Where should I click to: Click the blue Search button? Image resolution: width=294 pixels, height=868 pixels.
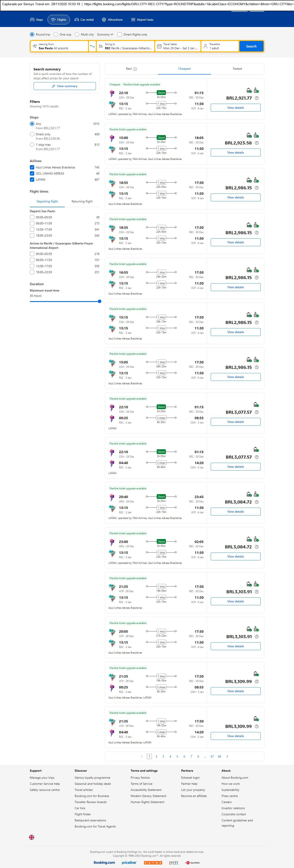(251, 46)
